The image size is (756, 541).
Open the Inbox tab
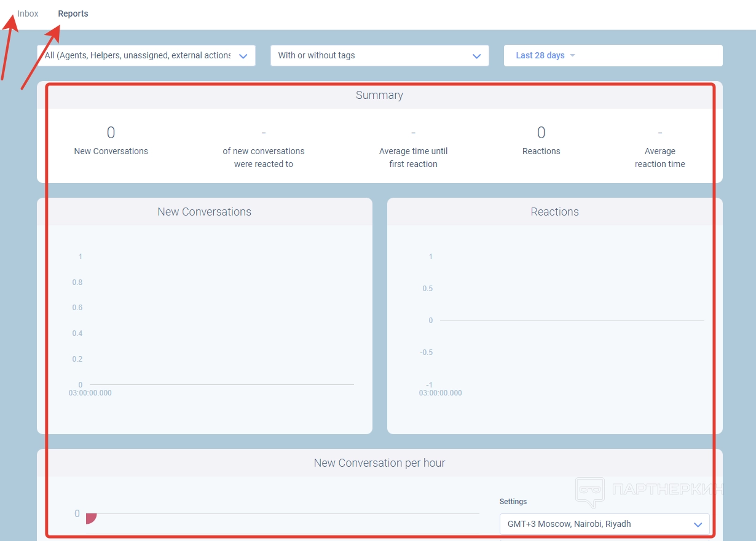point(28,14)
